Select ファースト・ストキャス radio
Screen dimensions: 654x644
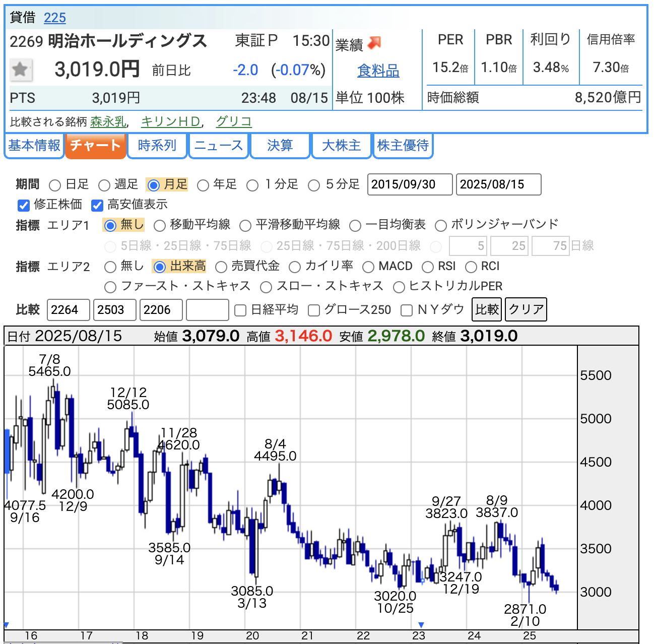pyautogui.click(x=110, y=287)
